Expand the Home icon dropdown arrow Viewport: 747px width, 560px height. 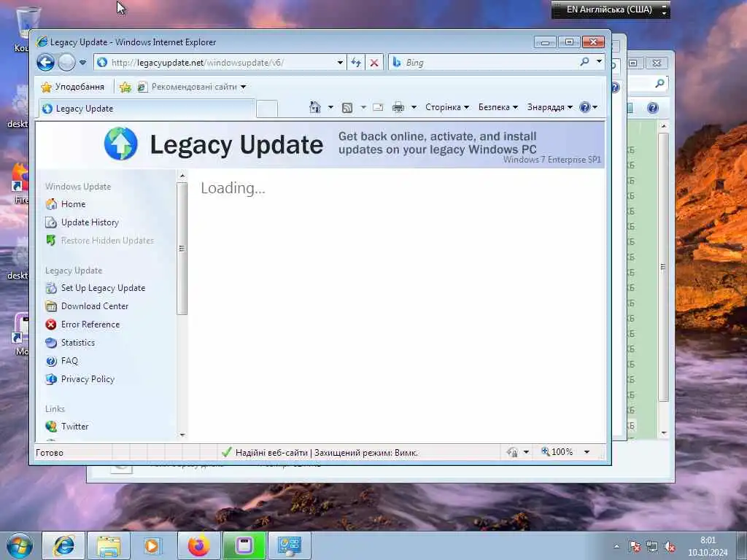click(330, 107)
